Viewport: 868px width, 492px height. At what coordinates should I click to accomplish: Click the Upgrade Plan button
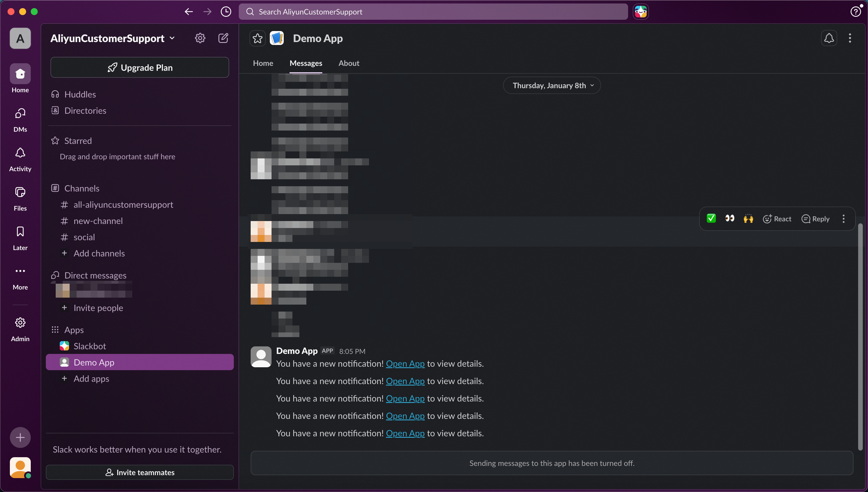pyautogui.click(x=140, y=67)
